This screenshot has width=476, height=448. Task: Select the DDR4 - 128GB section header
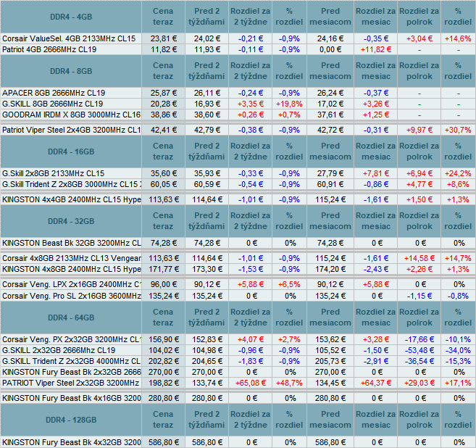pyautogui.click(x=71, y=420)
